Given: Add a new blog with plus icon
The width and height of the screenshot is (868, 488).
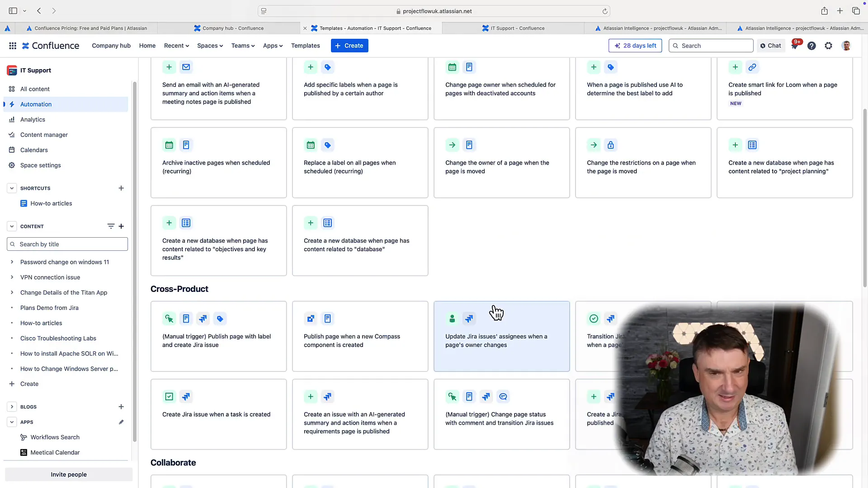Looking at the screenshot, I should 121,407.
